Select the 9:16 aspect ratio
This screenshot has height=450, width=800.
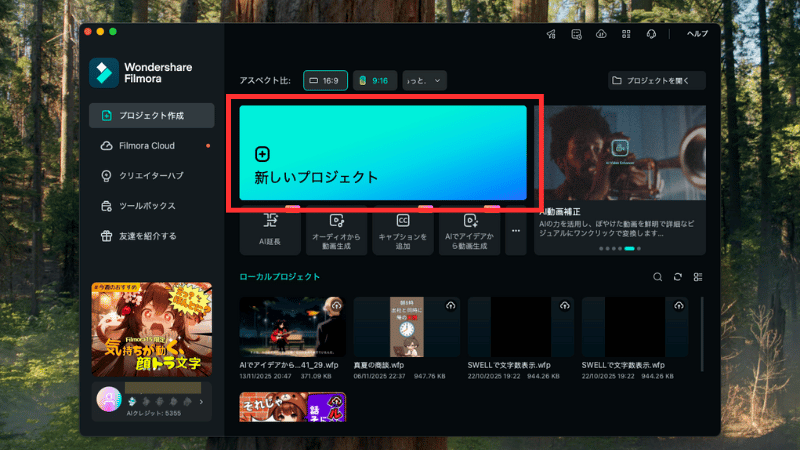pos(374,81)
